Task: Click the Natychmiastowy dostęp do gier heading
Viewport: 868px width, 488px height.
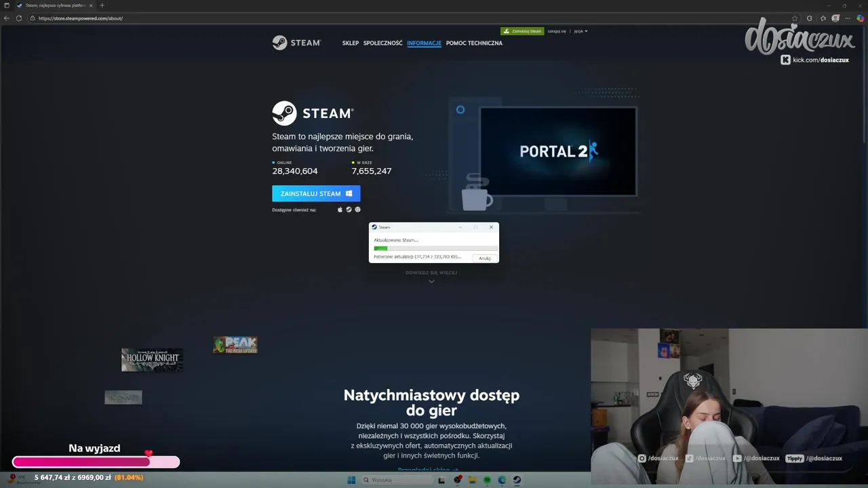Action: tap(431, 403)
